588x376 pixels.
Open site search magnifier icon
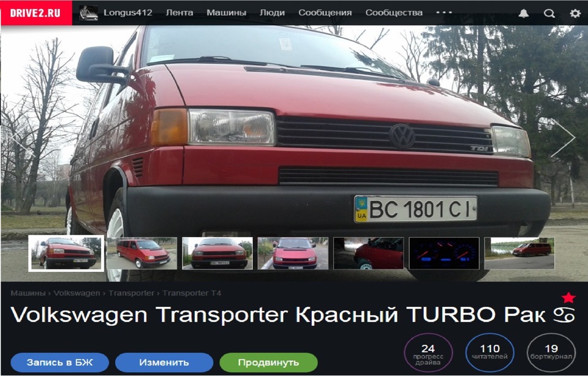pyautogui.click(x=549, y=13)
